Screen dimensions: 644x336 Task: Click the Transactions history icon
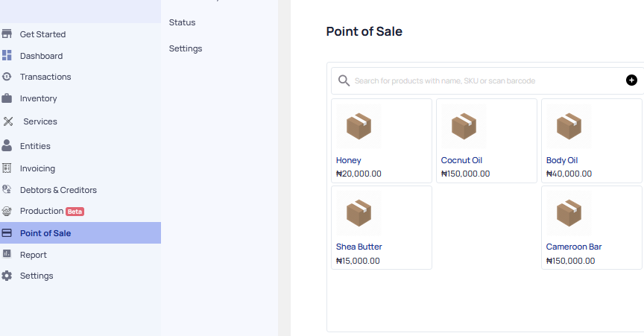[7, 77]
